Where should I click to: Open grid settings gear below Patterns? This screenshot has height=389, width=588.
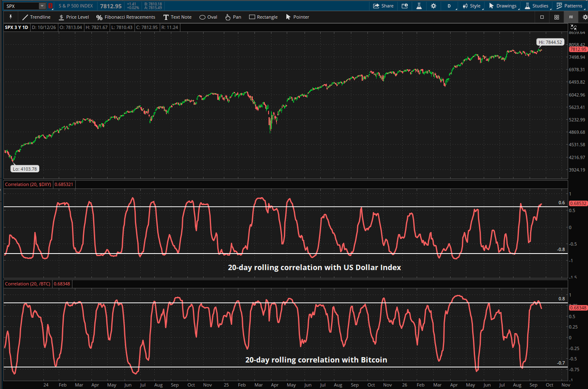pyautogui.click(x=585, y=17)
